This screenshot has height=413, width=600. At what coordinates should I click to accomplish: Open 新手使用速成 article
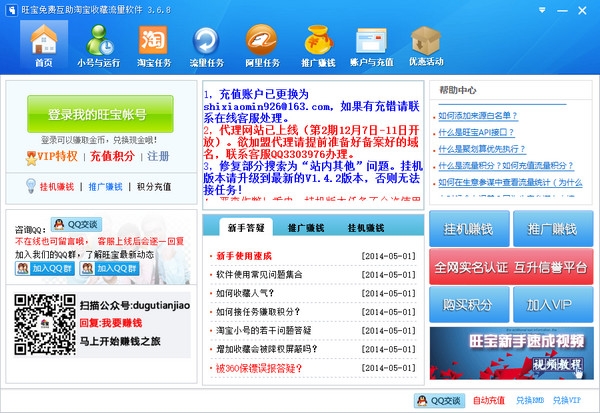click(x=244, y=256)
